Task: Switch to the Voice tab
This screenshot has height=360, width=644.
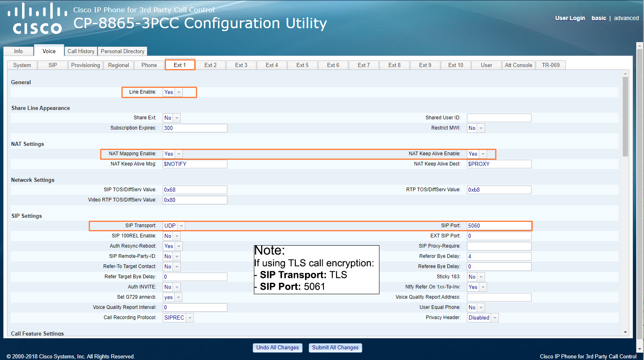Action: click(x=49, y=51)
